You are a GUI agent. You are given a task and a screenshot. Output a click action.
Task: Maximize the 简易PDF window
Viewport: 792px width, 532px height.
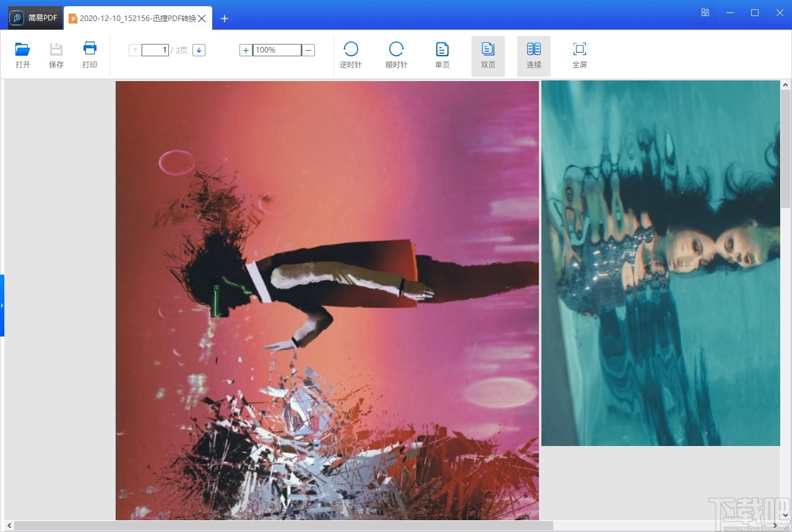pos(755,12)
